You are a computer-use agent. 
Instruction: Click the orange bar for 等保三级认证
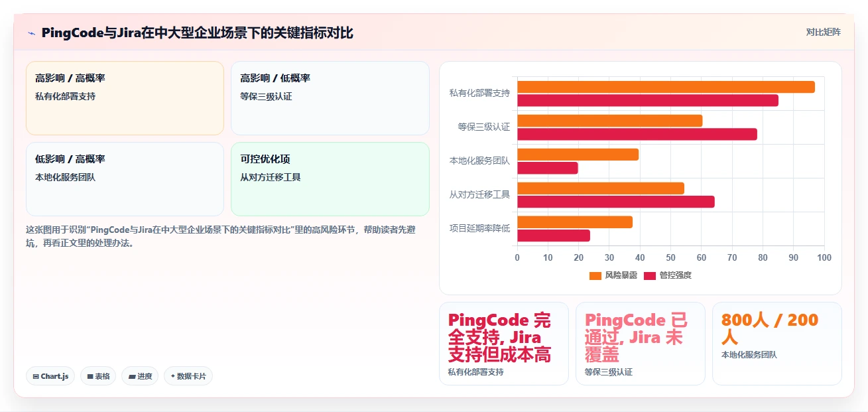pos(609,121)
